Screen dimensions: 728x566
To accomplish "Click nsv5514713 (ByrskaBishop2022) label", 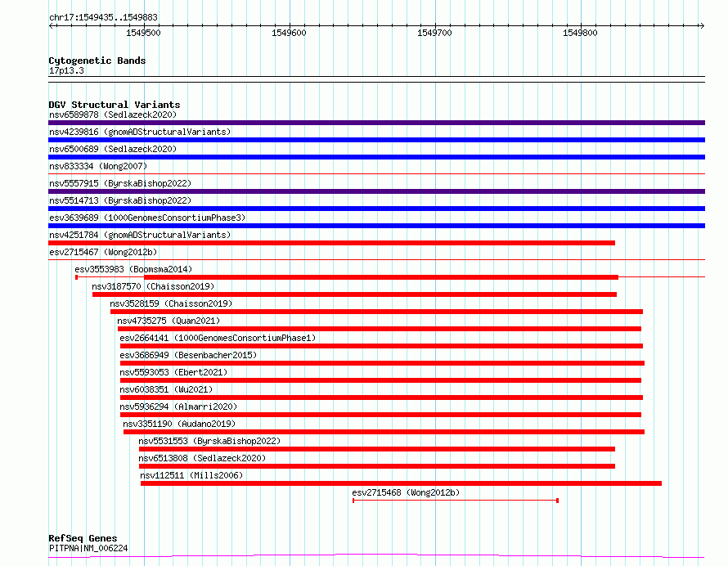I will (120, 200).
